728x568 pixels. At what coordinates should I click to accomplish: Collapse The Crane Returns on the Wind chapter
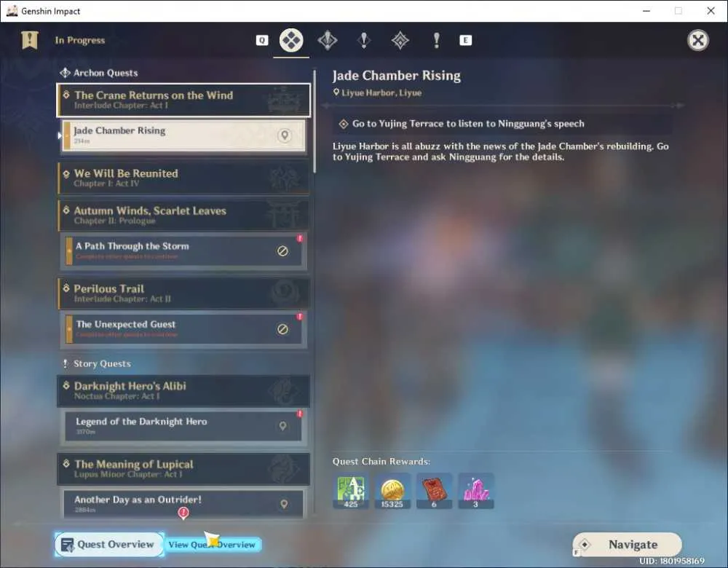point(183,100)
